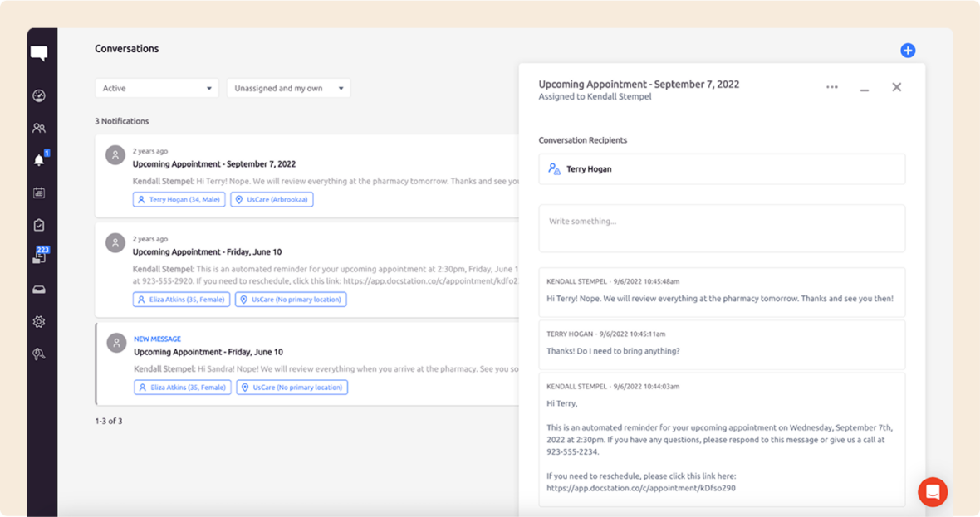This screenshot has width=980, height=517.
Task: Click the blue plus new conversation button
Action: (908, 51)
